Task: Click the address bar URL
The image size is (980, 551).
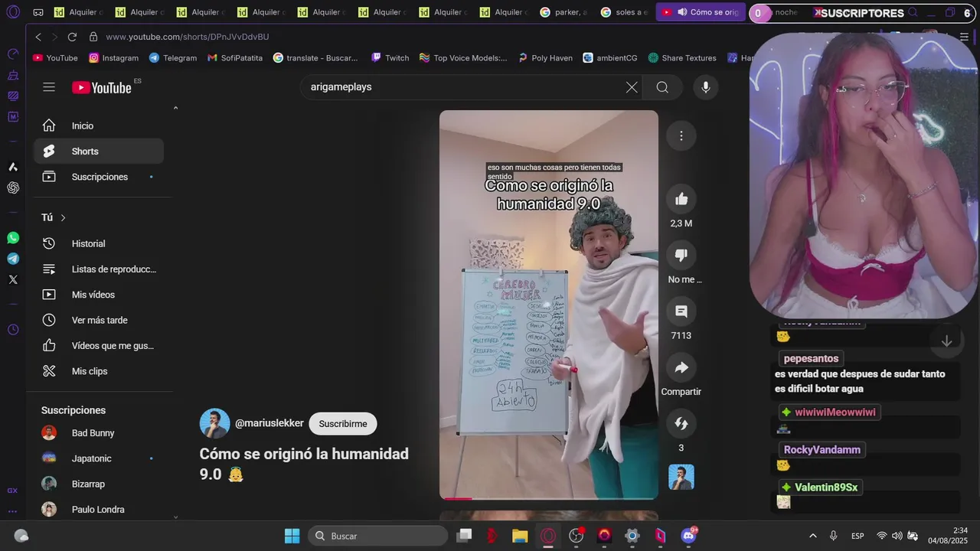Action: click(x=188, y=37)
